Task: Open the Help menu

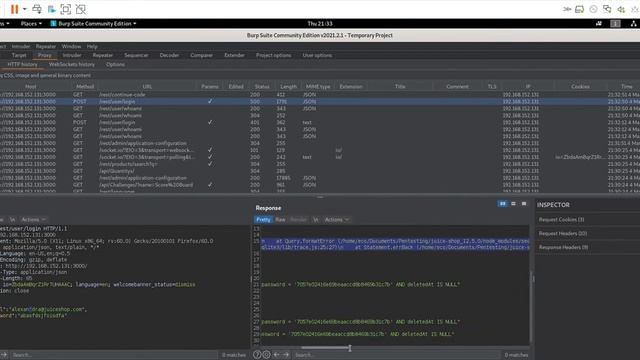Action: 92,47
